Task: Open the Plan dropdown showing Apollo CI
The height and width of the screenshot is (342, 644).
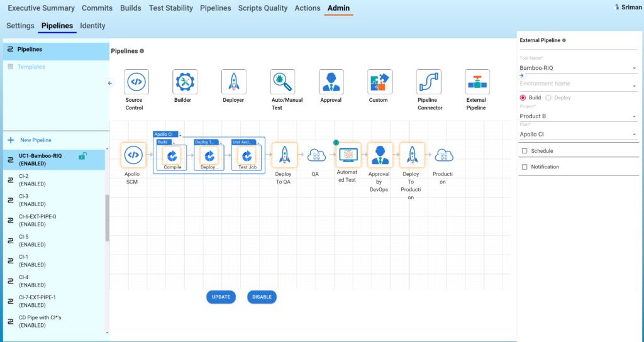Action: pos(579,135)
